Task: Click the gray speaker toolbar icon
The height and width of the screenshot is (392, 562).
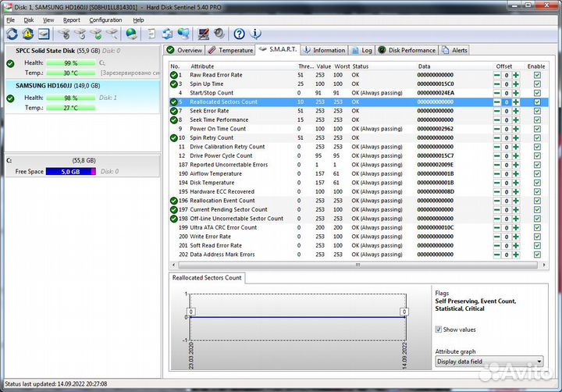Action: pos(219,34)
